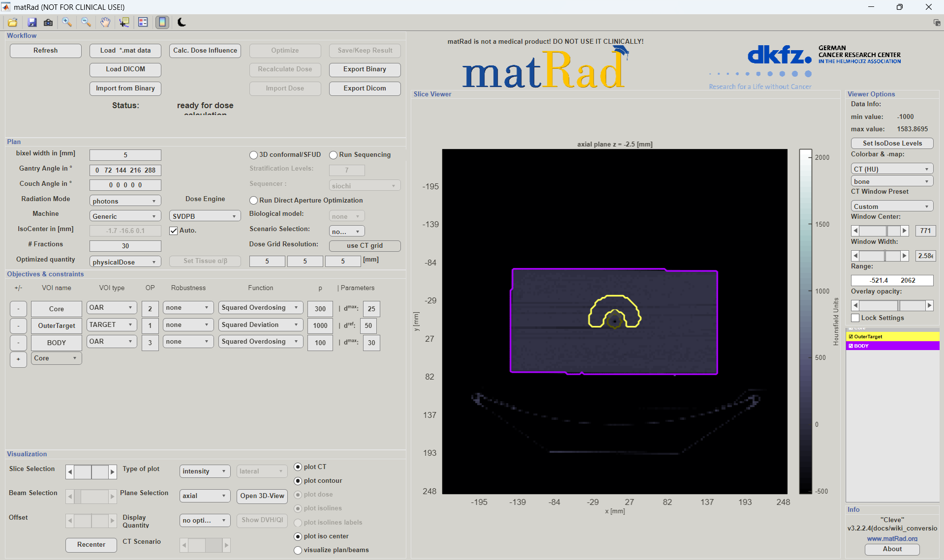Open the Type of plot intensity dropdown
This screenshot has height=560, width=944.
pyautogui.click(x=205, y=471)
